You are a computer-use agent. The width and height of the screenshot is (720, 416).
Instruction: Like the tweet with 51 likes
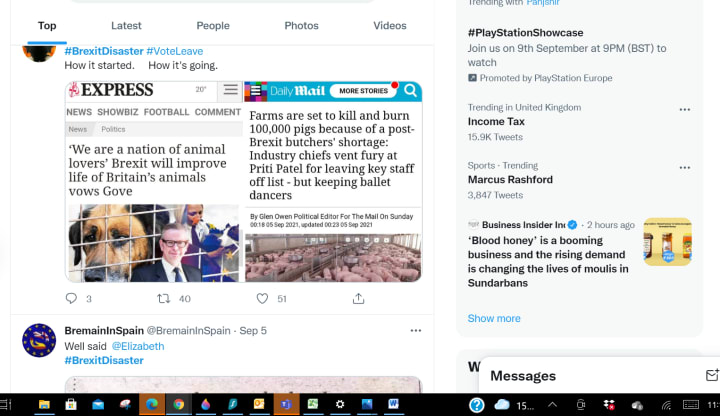pos(262,298)
